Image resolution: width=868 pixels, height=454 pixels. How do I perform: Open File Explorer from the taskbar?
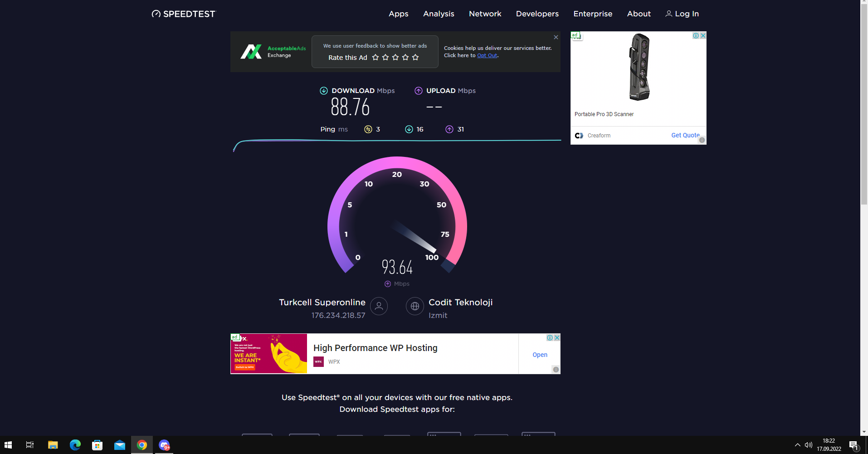(53, 445)
